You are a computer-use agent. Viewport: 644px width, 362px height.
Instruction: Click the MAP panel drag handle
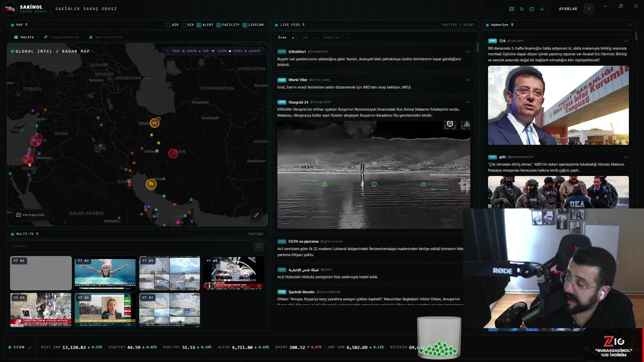[26, 25]
